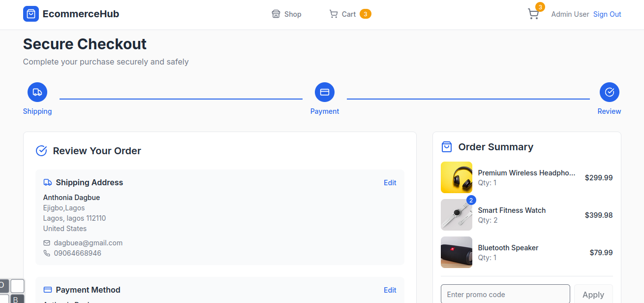The image size is (644, 303).
Task: Click the checkmark icon next to Review Your Order
Action: pyautogui.click(x=41, y=151)
